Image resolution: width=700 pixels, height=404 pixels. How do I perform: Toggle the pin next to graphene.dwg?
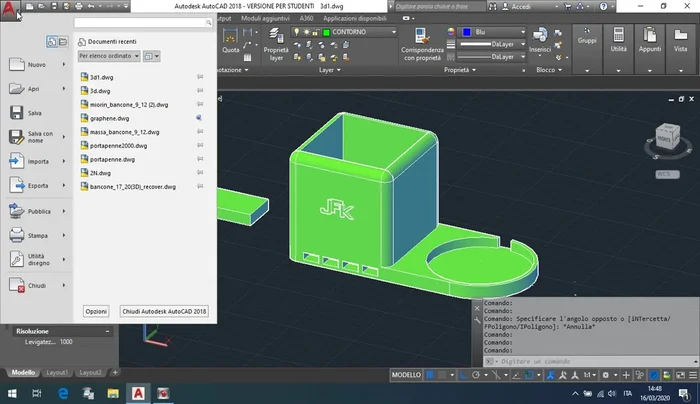point(200,117)
